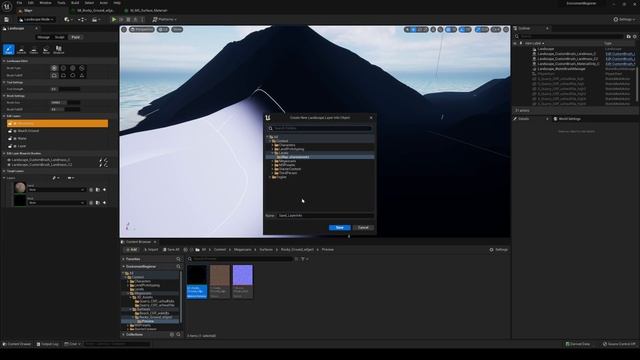Choose the fourth brush falloff icon

(x=82, y=76)
